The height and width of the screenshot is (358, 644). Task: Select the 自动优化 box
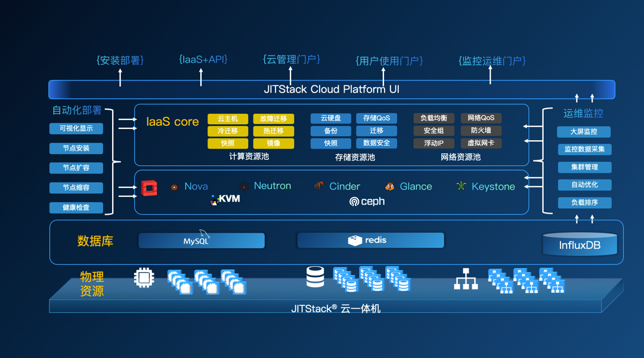(584, 185)
